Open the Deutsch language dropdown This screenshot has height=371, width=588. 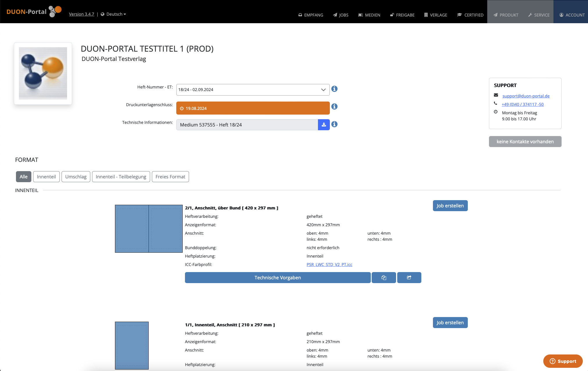(x=114, y=14)
